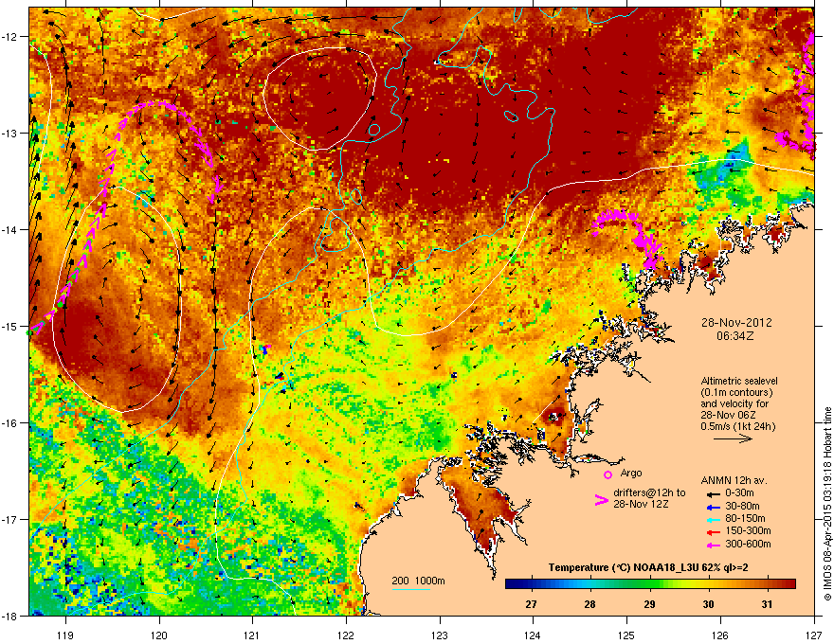Click the longitude axis label '122'
The image size is (834, 644).
tap(346, 635)
